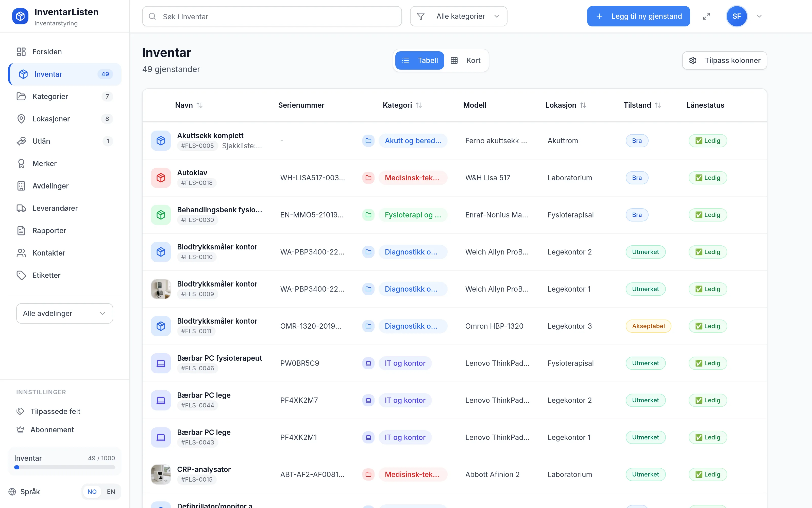Open the Alle avdelinger dropdown
812x508 pixels.
point(64,313)
